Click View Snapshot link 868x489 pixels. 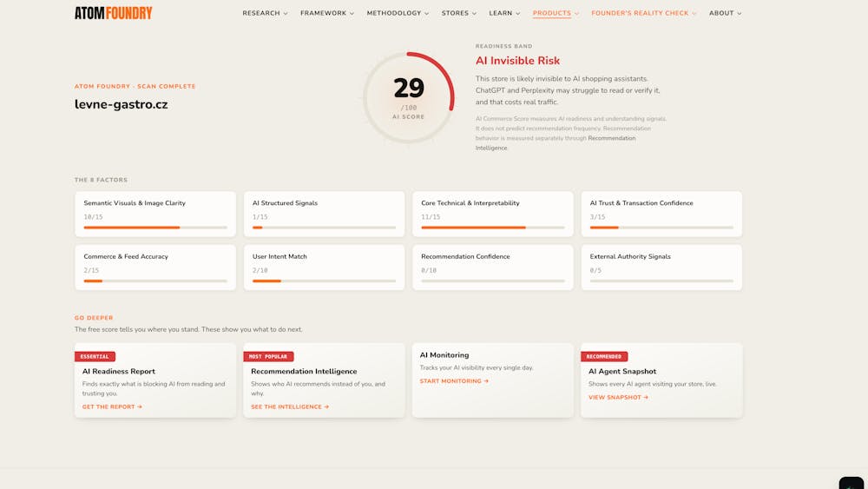tap(618, 398)
